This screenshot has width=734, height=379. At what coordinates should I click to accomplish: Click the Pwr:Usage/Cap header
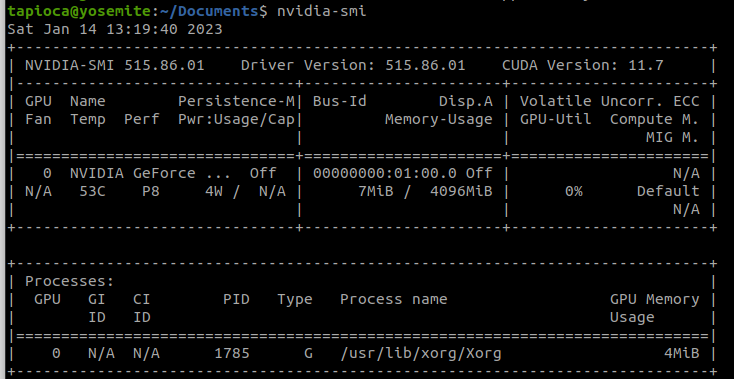pos(236,119)
